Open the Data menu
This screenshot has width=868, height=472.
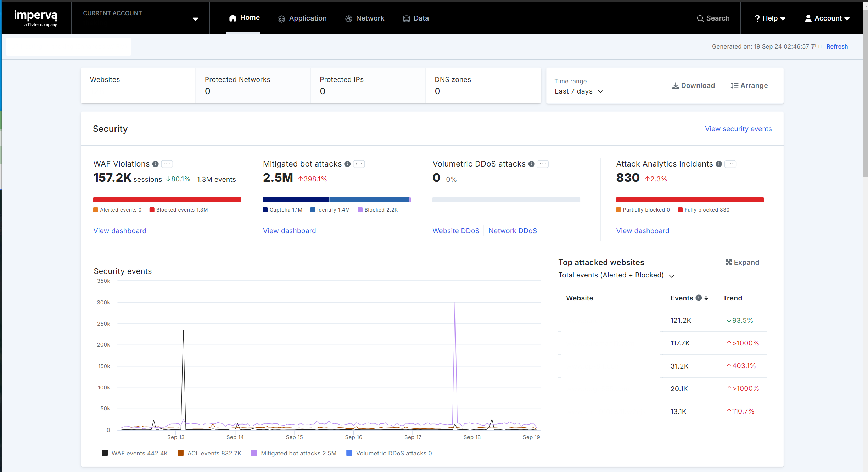click(x=416, y=18)
